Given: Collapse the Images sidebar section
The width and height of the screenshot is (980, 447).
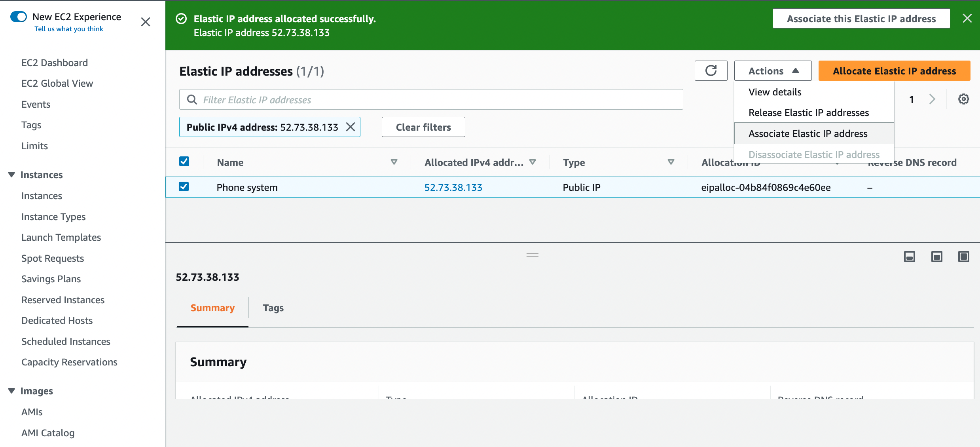Looking at the screenshot, I should click(11, 391).
